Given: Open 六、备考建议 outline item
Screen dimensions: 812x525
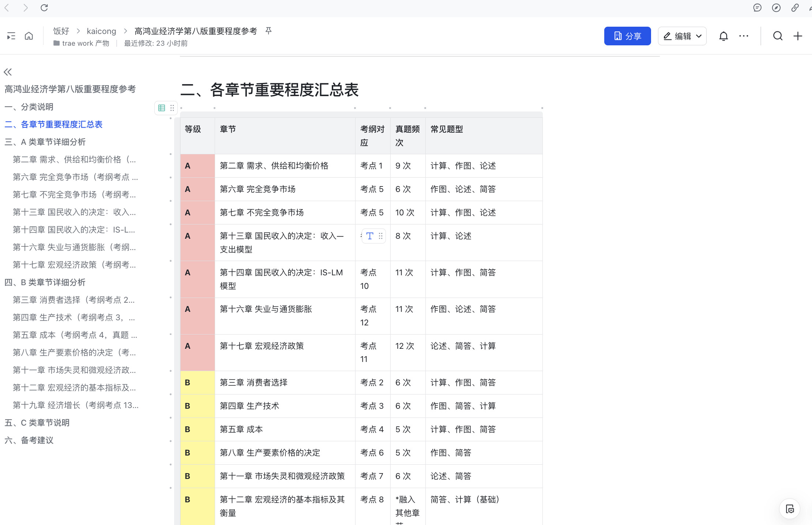Looking at the screenshot, I should pyautogui.click(x=29, y=440).
